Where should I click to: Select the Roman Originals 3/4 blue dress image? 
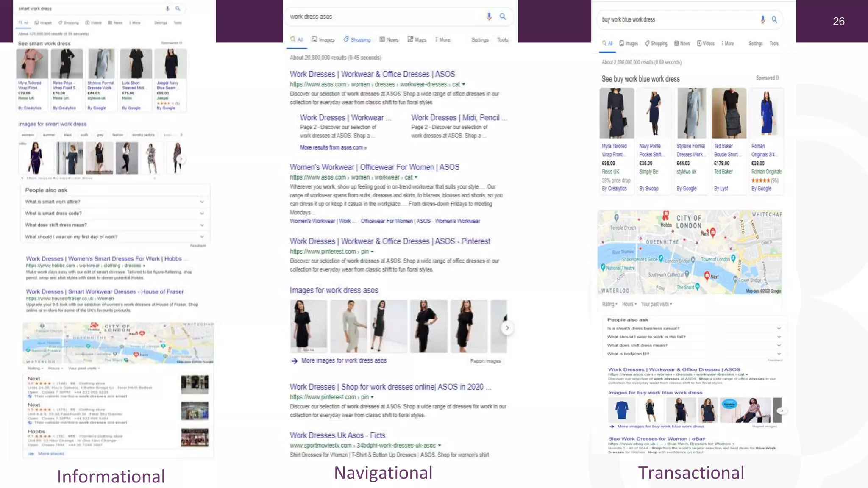[766, 113]
